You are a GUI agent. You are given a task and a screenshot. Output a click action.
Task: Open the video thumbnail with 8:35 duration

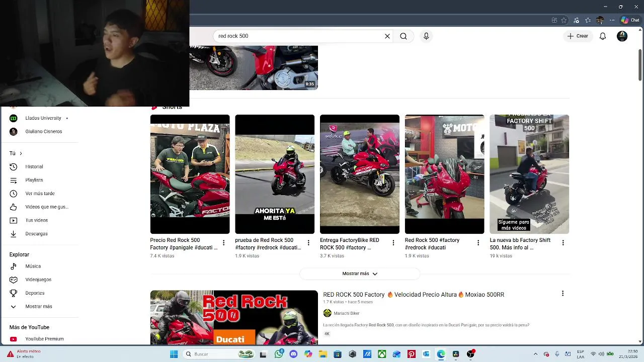point(254,68)
